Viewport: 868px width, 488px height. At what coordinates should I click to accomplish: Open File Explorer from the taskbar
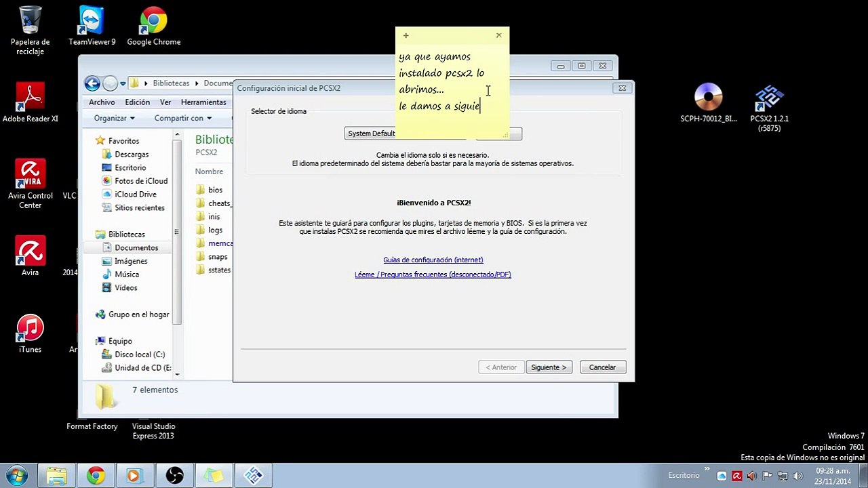[56, 476]
